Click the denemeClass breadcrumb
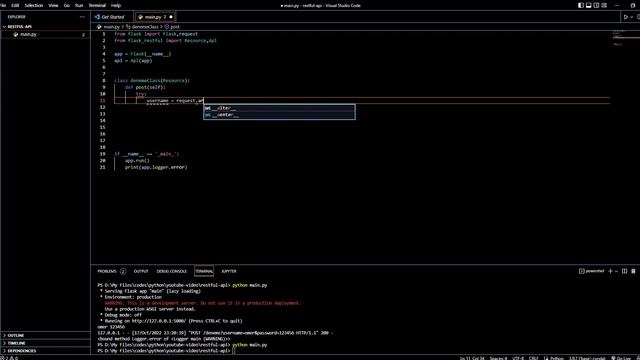The height and width of the screenshot is (360, 640). [x=142, y=27]
